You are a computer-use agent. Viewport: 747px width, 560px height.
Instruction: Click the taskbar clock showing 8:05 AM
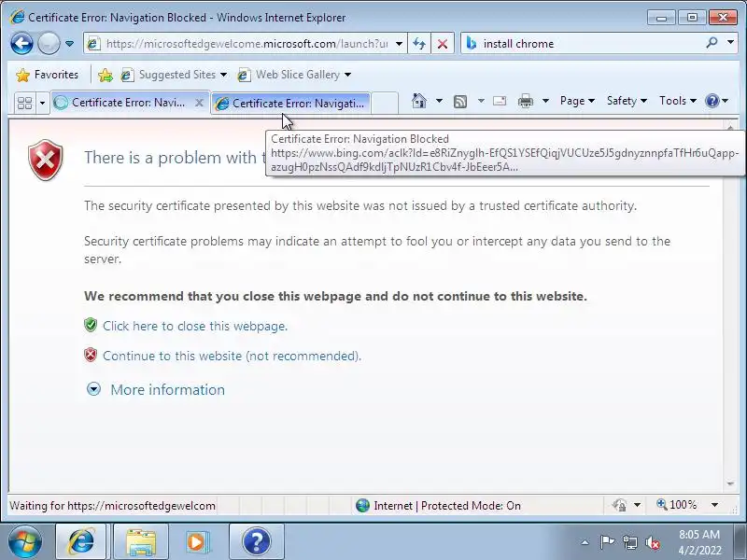click(x=699, y=542)
